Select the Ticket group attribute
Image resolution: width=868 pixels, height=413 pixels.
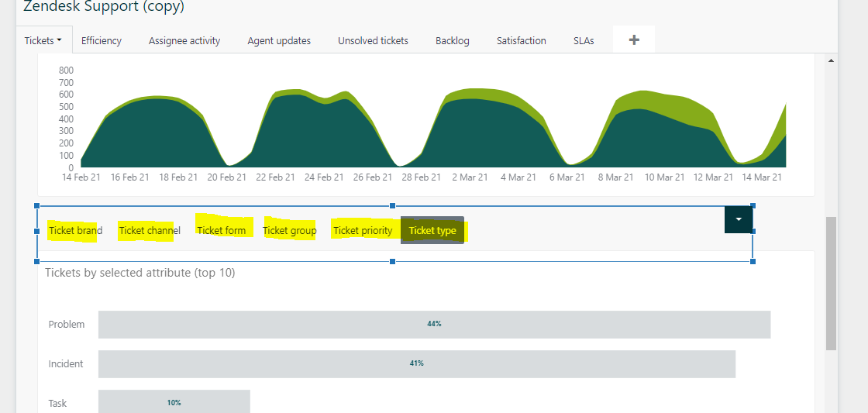(290, 230)
